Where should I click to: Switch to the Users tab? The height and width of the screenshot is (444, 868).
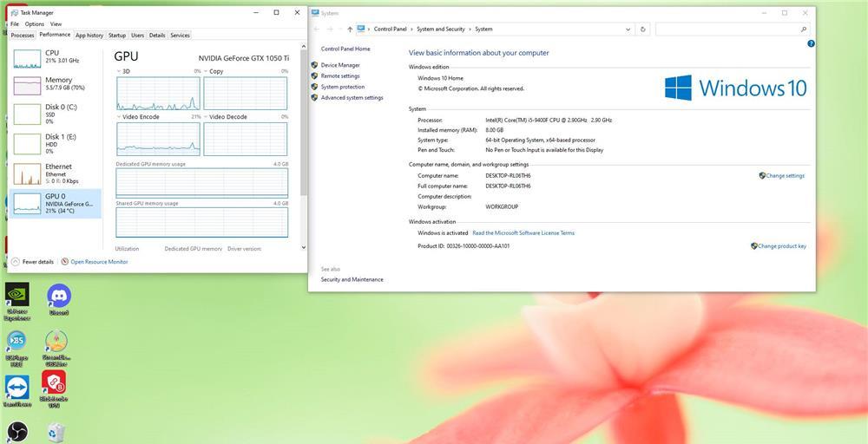tap(137, 36)
